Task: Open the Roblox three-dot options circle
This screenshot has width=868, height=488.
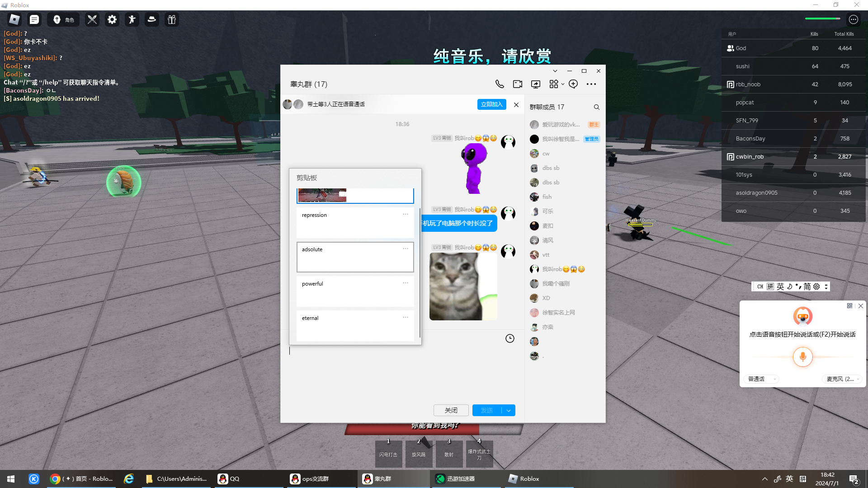Action: coord(854,19)
